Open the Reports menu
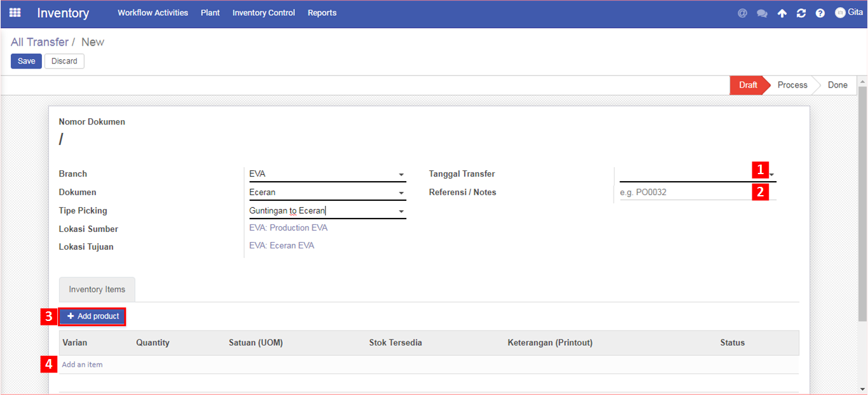 [x=322, y=13]
